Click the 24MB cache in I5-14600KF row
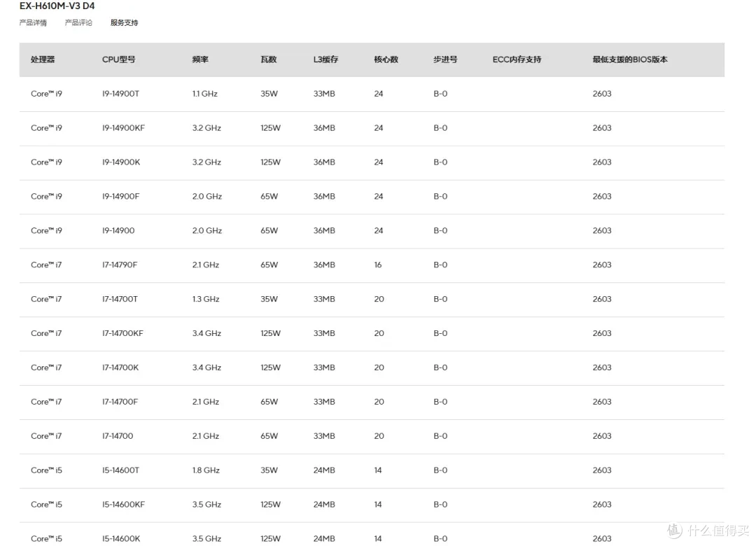Viewport: 756px width, 546px height. pyautogui.click(x=324, y=505)
